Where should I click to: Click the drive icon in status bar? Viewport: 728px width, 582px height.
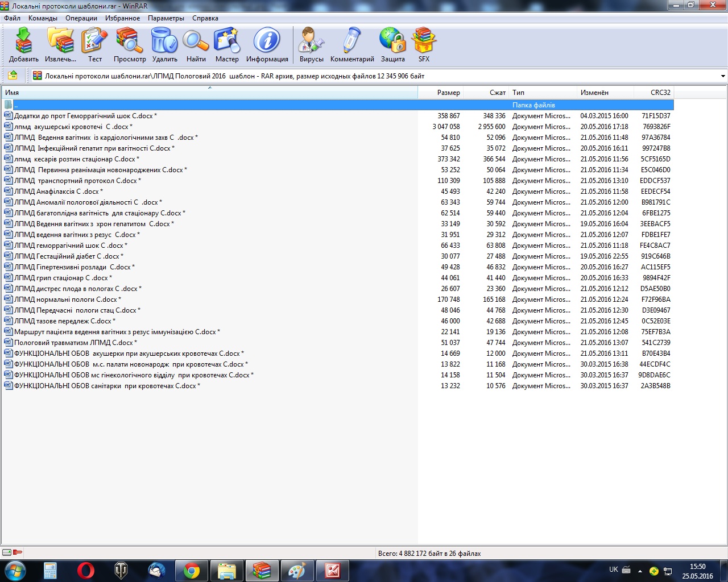(6, 552)
